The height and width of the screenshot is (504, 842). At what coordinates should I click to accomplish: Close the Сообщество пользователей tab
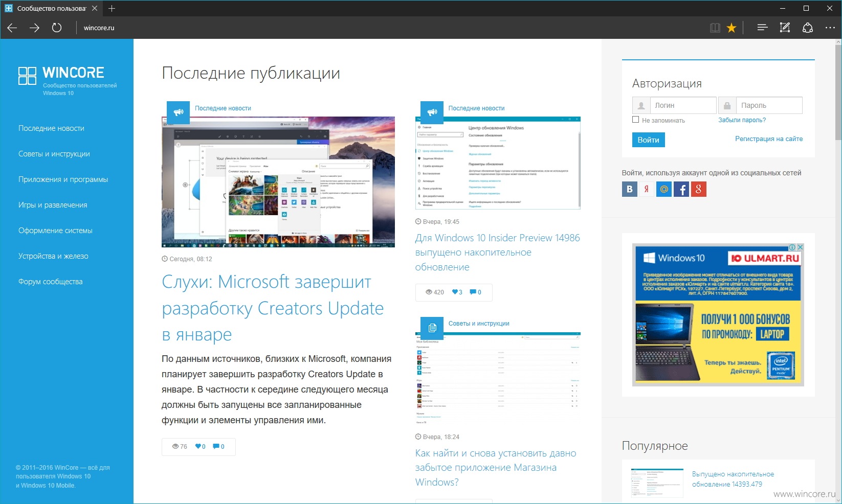[x=95, y=8]
